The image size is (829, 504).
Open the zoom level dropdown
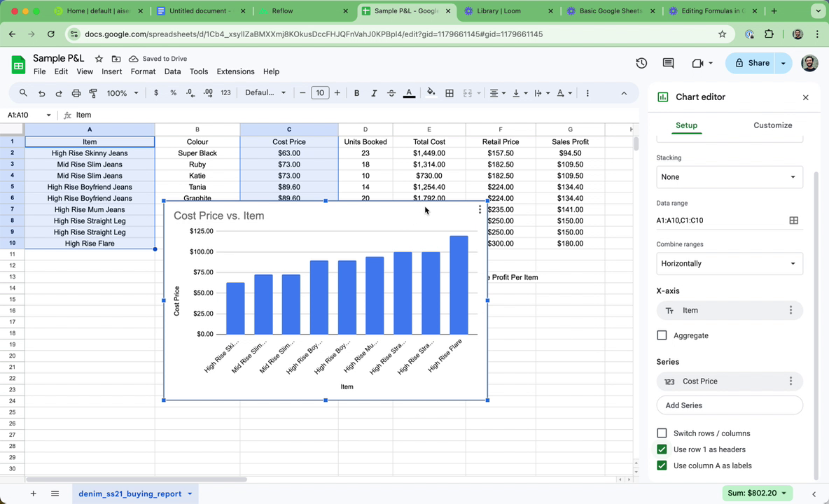(x=123, y=93)
